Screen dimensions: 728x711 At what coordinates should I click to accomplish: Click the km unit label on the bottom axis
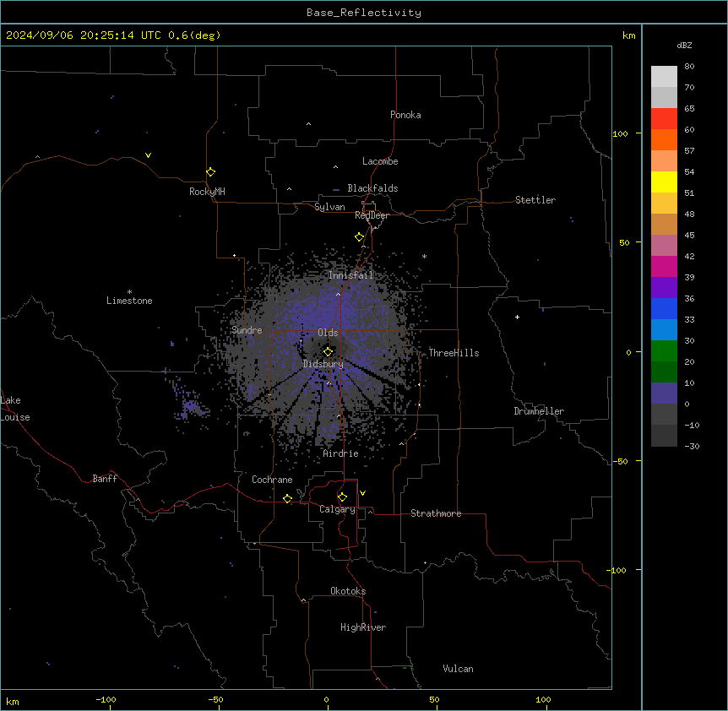tap(13, 701)
